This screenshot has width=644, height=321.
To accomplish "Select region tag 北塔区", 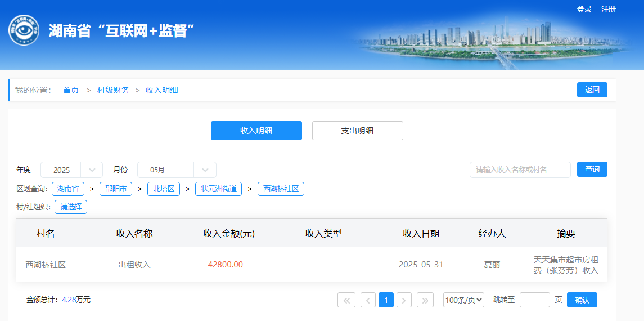I will pos(164,189).
